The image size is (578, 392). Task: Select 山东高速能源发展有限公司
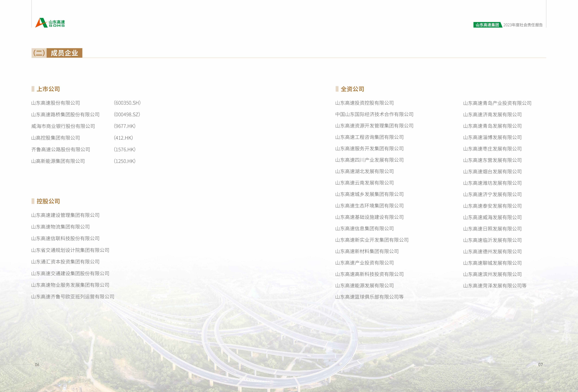point(365,286)
